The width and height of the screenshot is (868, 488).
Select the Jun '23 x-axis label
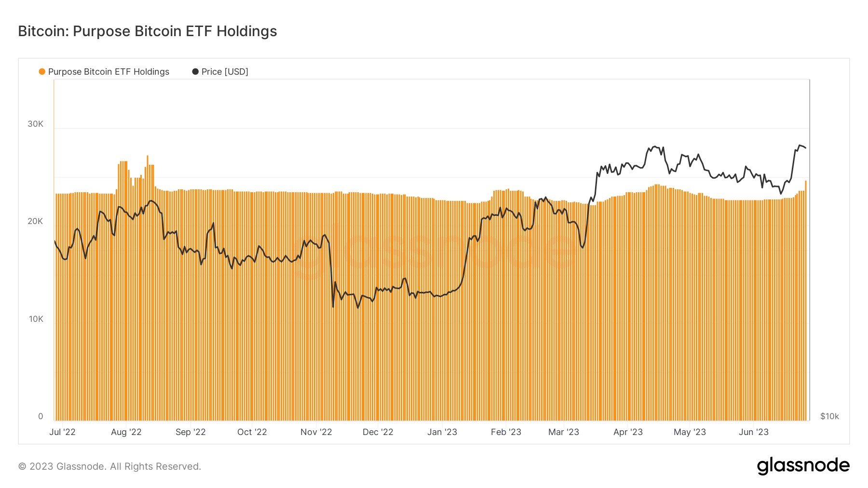click(x=753, y=432)
